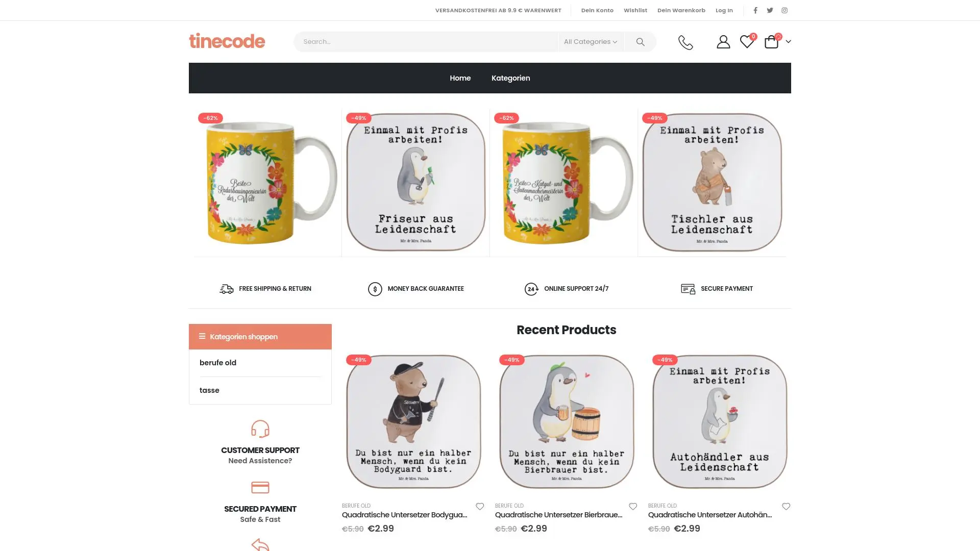Go to the Home menu item
The image size is (980, 551).
click(x=460, y=78)
